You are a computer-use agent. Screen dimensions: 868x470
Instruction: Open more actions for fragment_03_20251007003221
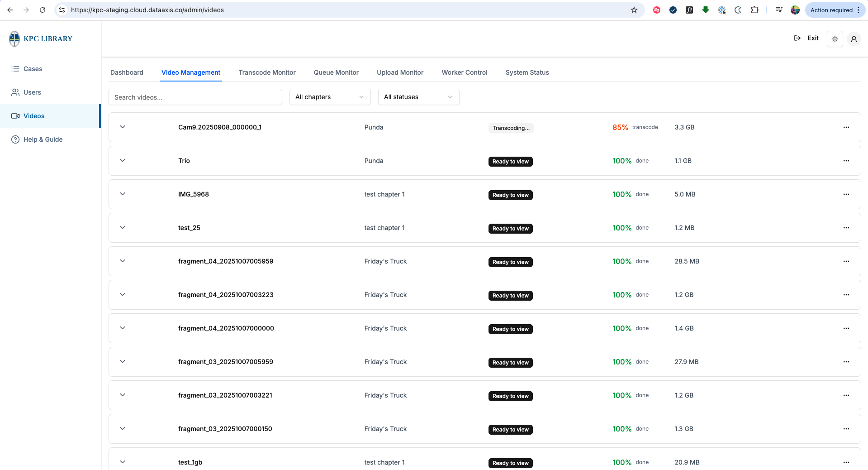coord(846,395)
